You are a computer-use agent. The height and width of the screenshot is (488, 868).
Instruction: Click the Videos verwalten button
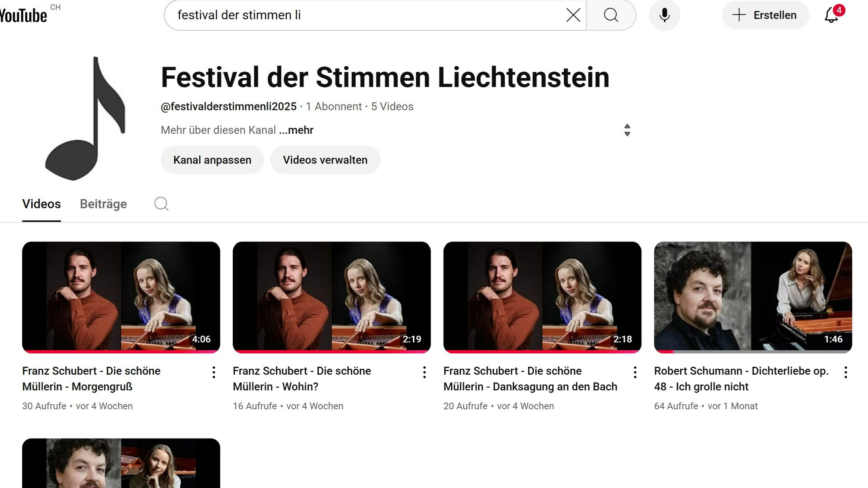325,160
